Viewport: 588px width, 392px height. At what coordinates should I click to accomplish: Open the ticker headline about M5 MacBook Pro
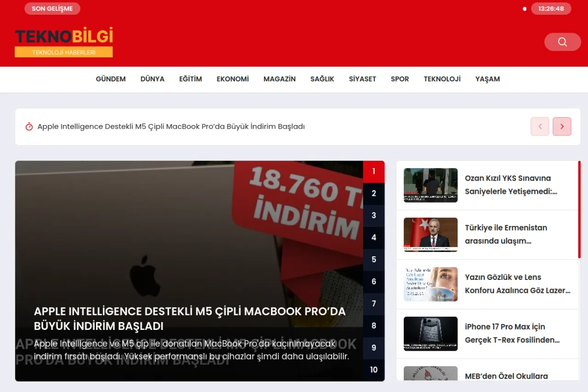[x=171, y=126]
